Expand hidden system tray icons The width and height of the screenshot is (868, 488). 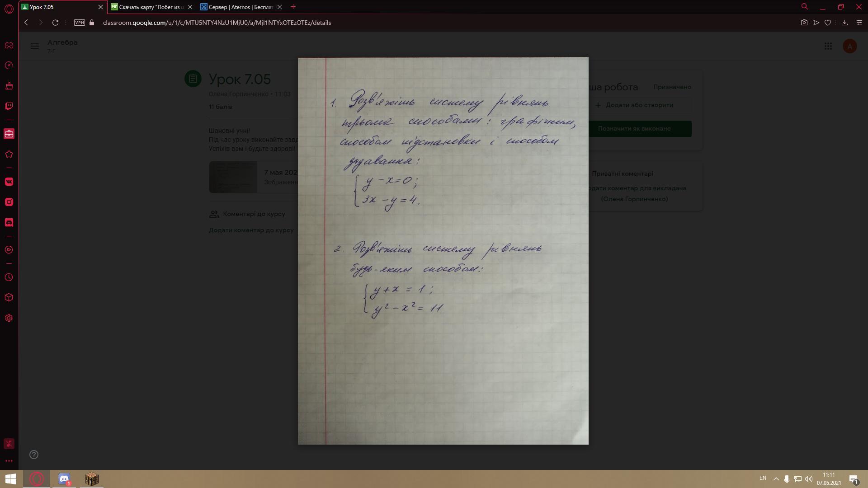pyautogui.click(x=776, y=479)
